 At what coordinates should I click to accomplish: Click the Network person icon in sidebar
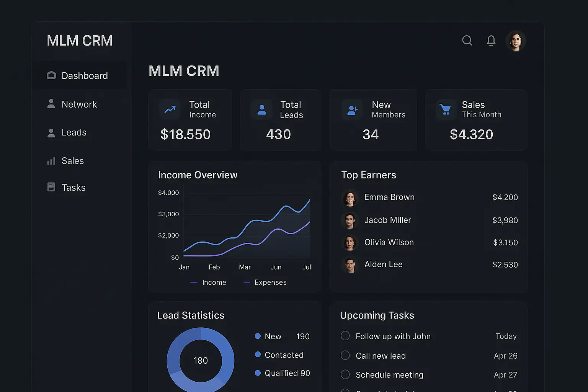51,104
